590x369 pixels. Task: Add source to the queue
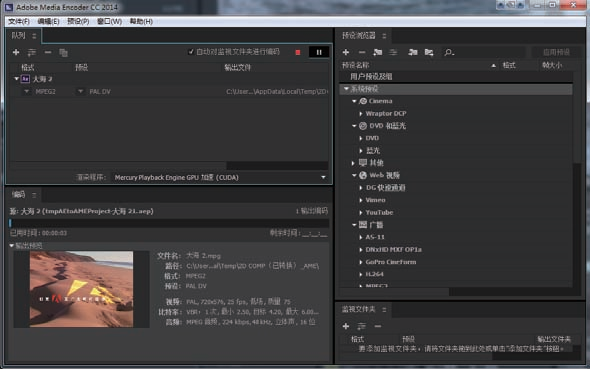[16, 52]
